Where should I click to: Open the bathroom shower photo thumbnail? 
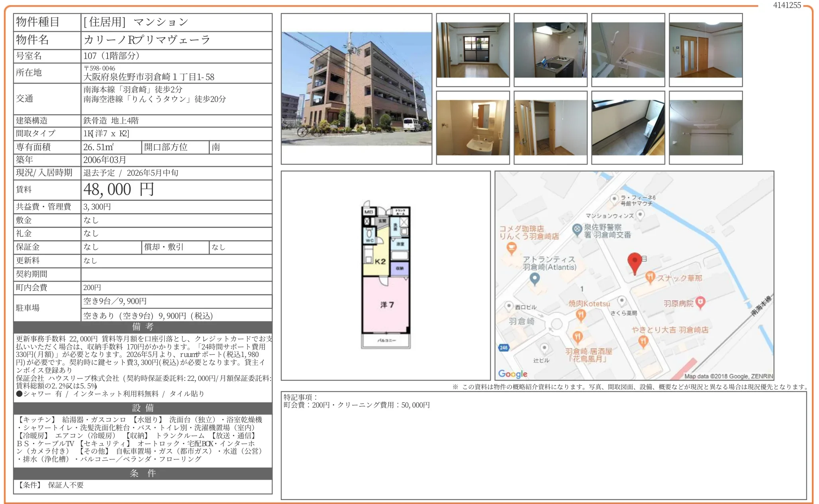(628, 50)
